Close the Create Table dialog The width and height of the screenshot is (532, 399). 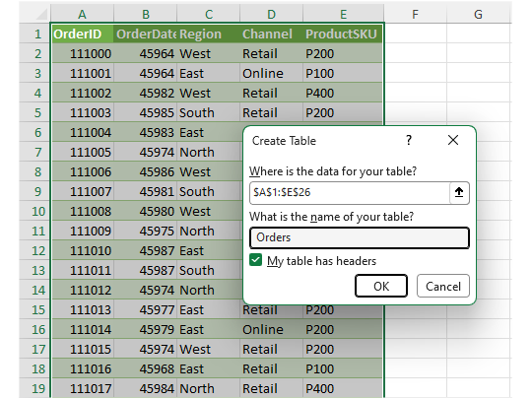point(453,140)
